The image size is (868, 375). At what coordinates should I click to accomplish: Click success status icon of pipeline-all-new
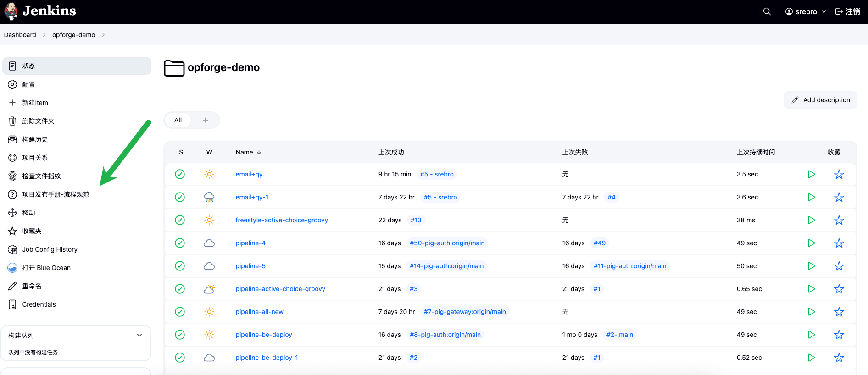point(180,312)
